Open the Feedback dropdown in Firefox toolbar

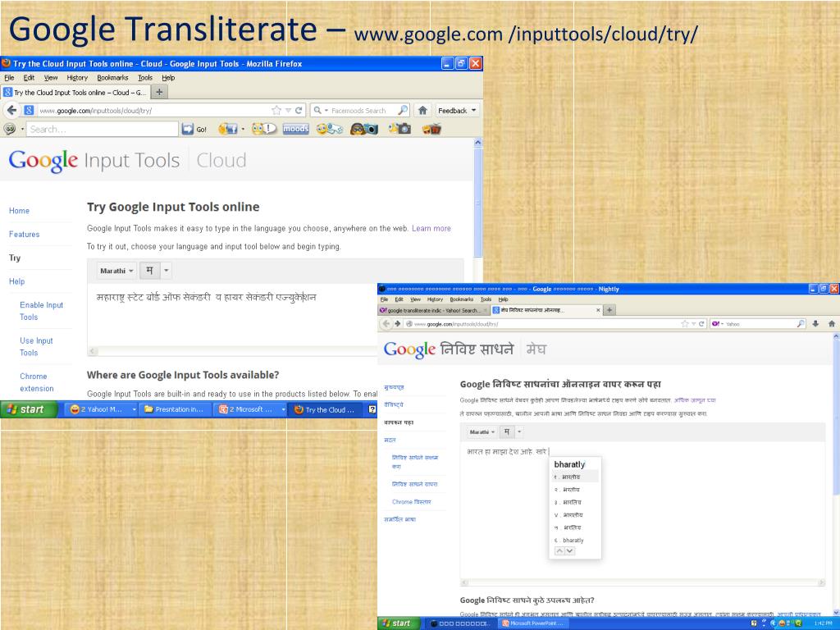457,111
